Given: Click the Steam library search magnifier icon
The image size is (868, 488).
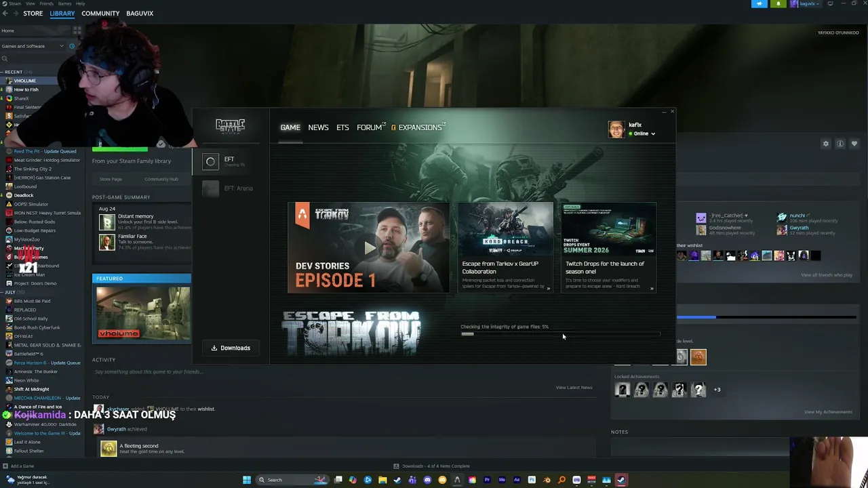Looking at the screenshot, I should (x=4, y=58).
